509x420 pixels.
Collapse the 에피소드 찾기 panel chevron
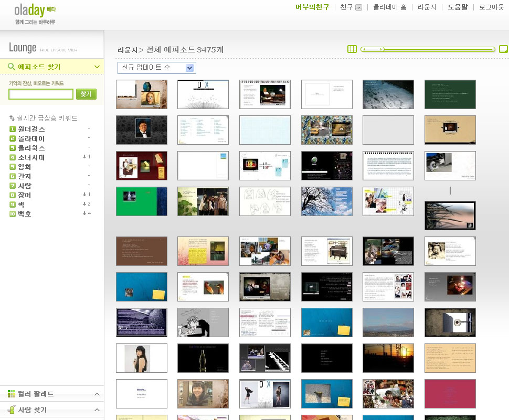point(97,67)
